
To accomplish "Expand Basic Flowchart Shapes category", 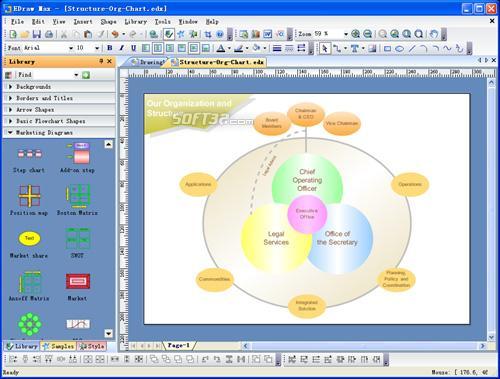I will click(59, 121).
